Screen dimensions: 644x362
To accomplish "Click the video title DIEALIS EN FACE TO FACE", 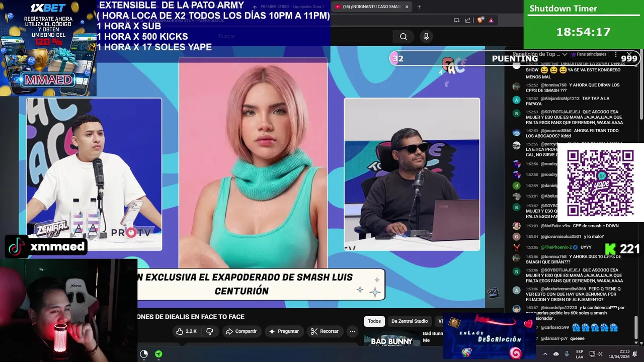I will pyautogui.click(x=191, y=317).
